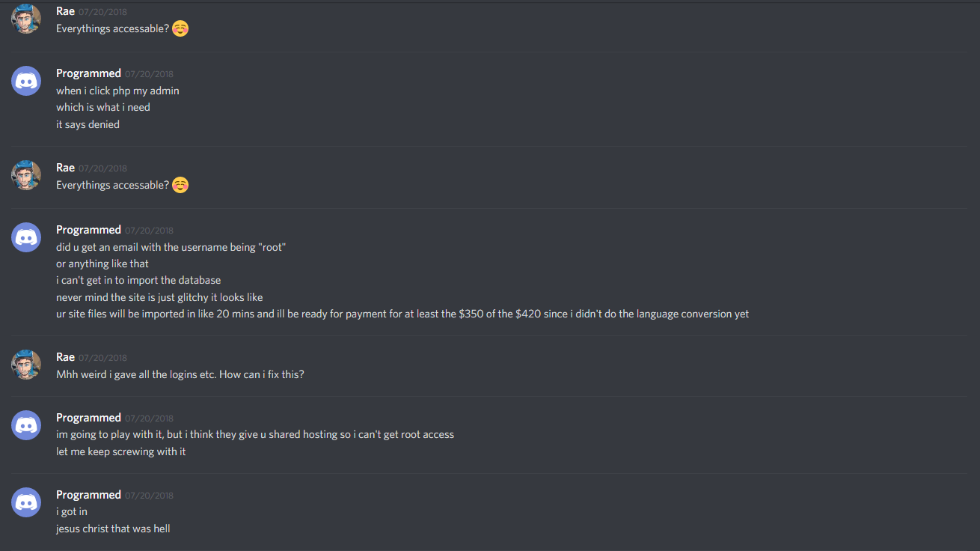Click the timestamp next to Programmed above 'i got in'
The image size is (980, 551).
coord(149,496)
